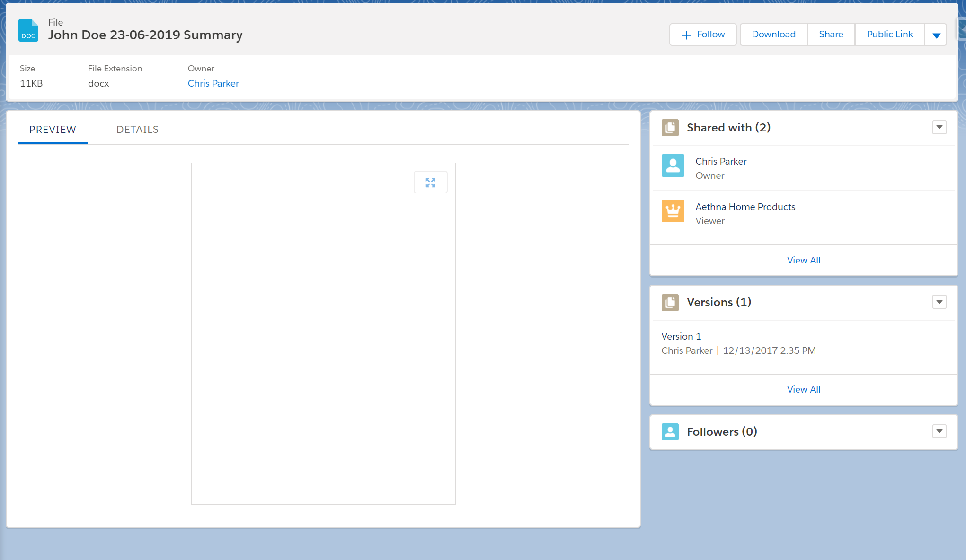Open more file actions dropdown arrow

pyautogui.click(x=936, y=35)
